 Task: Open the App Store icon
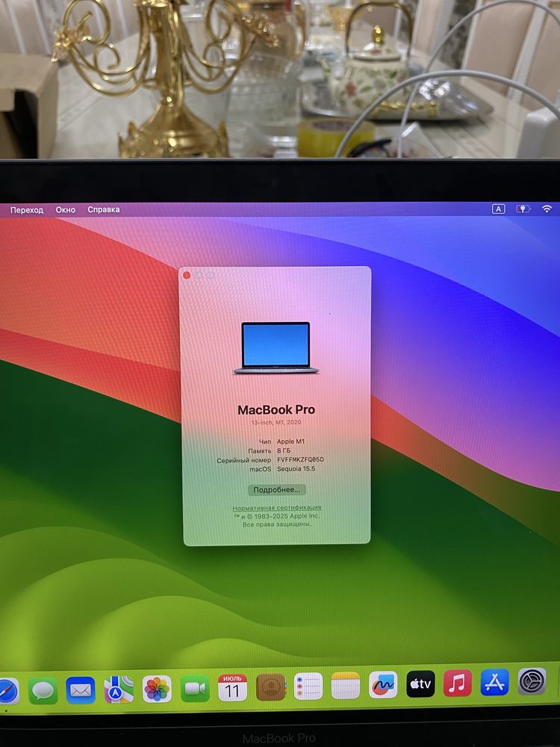click(x=495, y=682)
